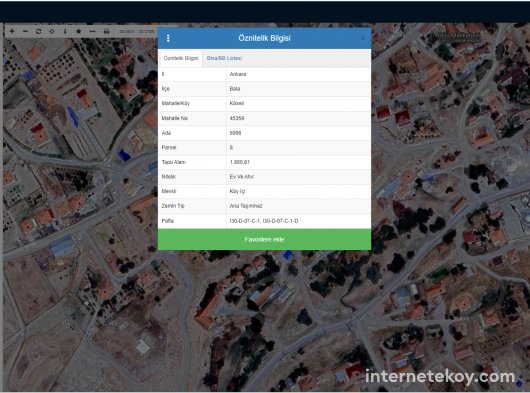Refresh the map with circular arrows icon
Viewport: 530px width, 393px height.
[x=39, y=31]
